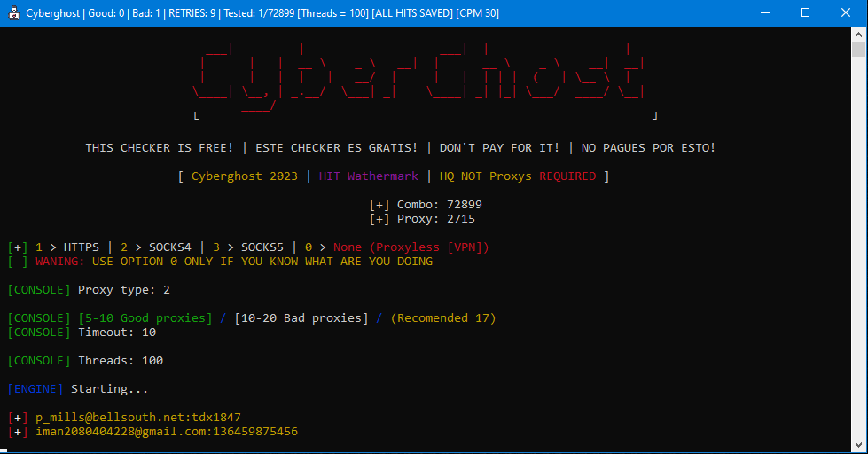The image size is (868, 454).
Task: Click the vertical scrollbar thumb
Action: pos(858,49)
